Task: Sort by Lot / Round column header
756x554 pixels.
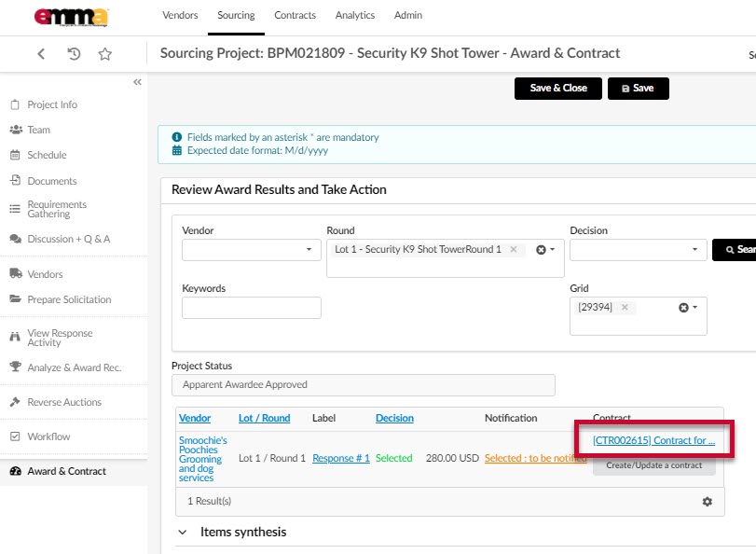Action: (x=264, y=418)
